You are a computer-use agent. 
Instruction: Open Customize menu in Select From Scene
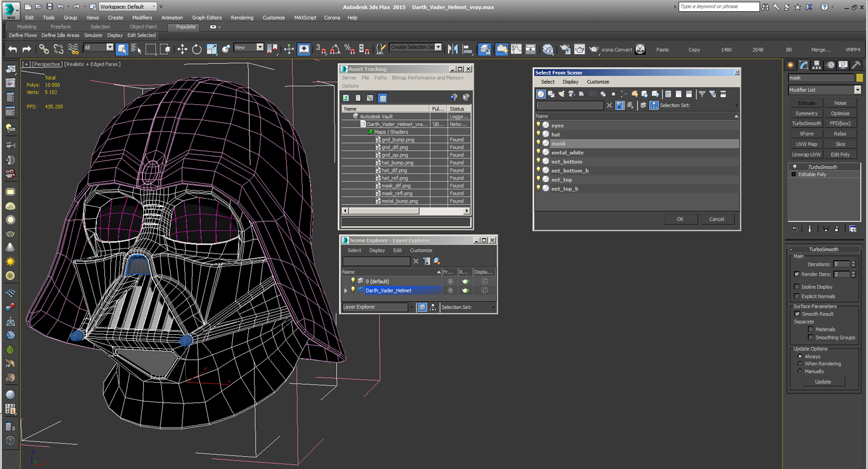[598, 81]
